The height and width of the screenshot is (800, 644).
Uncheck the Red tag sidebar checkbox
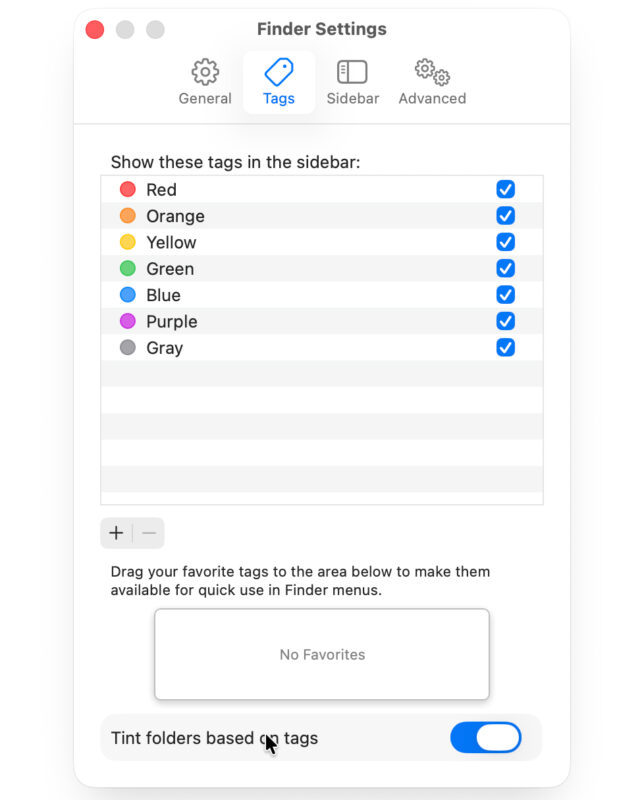[506, 190]
